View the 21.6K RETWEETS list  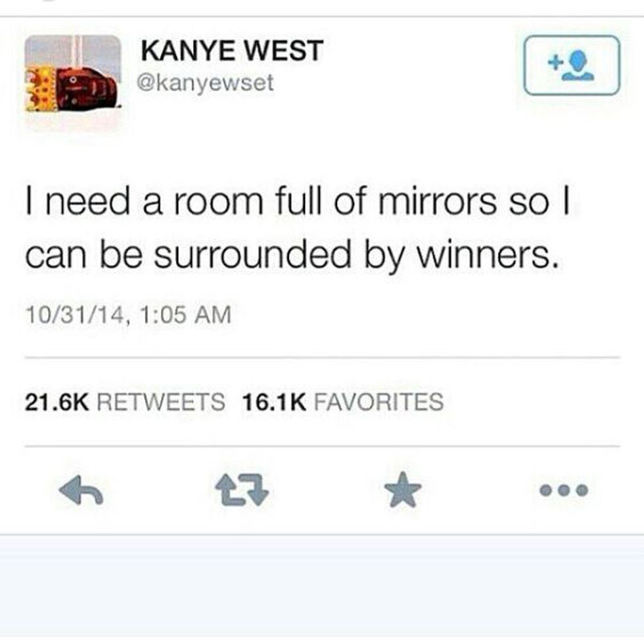[x=125, y=402]
